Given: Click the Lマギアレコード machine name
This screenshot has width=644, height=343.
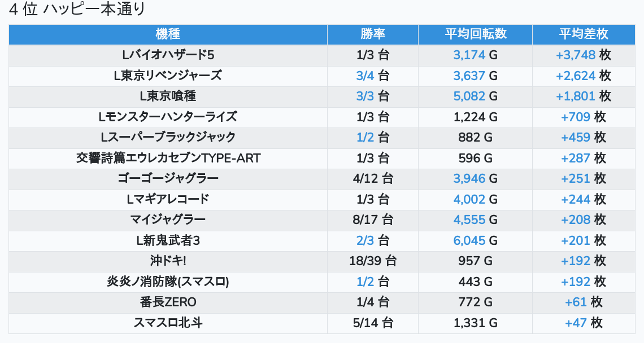Looking at the screenshot, I should tap(168, 199).
